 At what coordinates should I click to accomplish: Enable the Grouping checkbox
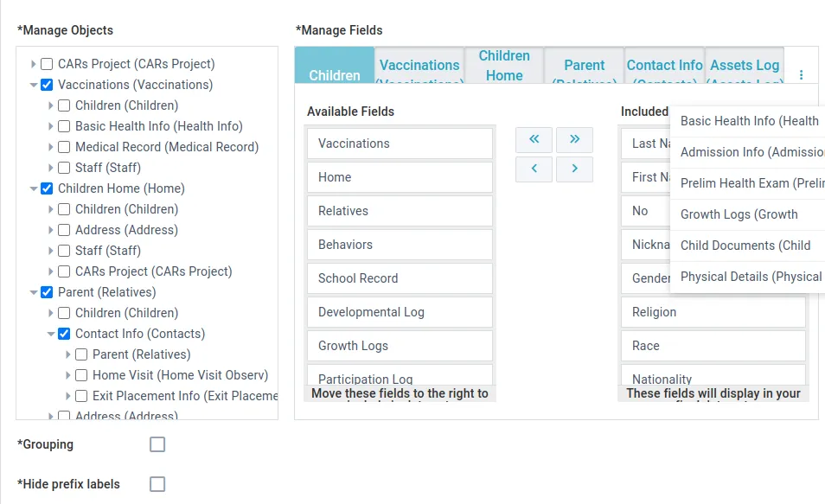point(157,444)
